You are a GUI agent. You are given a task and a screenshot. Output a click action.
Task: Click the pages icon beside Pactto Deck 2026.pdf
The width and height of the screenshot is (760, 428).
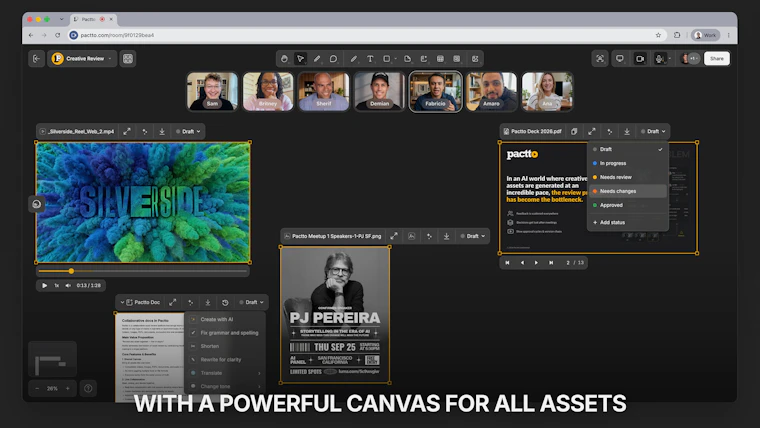coord(574,131)
